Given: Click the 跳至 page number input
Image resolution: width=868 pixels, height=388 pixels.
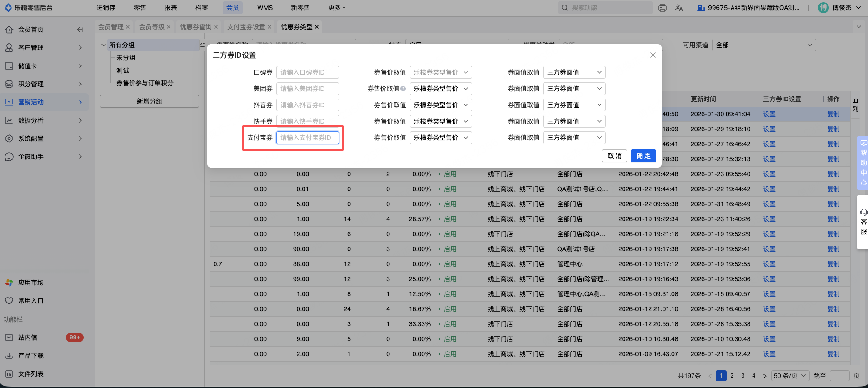Looking at the screenshot, I should [840, 376].
